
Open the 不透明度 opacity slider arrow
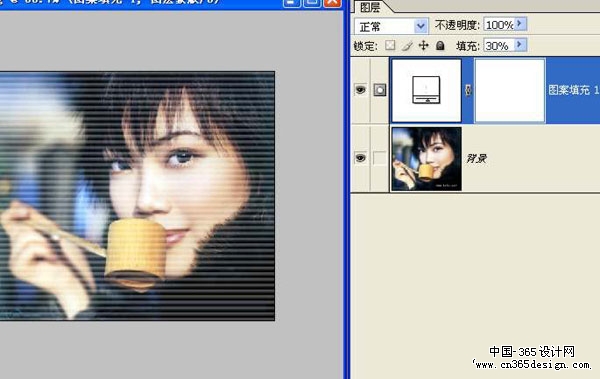pyautogui.click(x=520, y=24)
